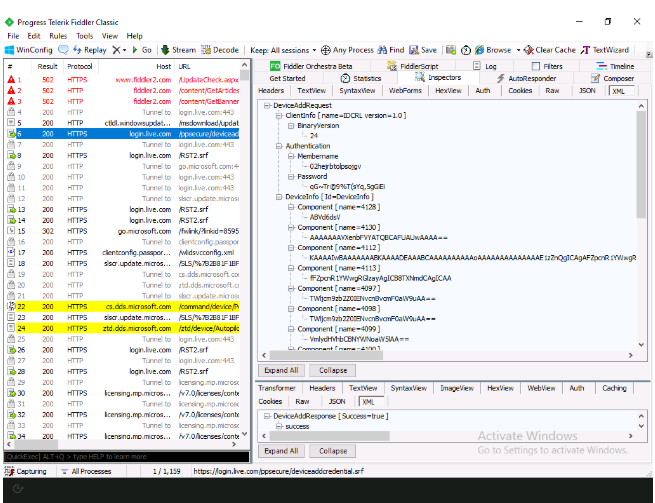Open the Statistics tab
The image size is (655, 503).
pos(361,78)
